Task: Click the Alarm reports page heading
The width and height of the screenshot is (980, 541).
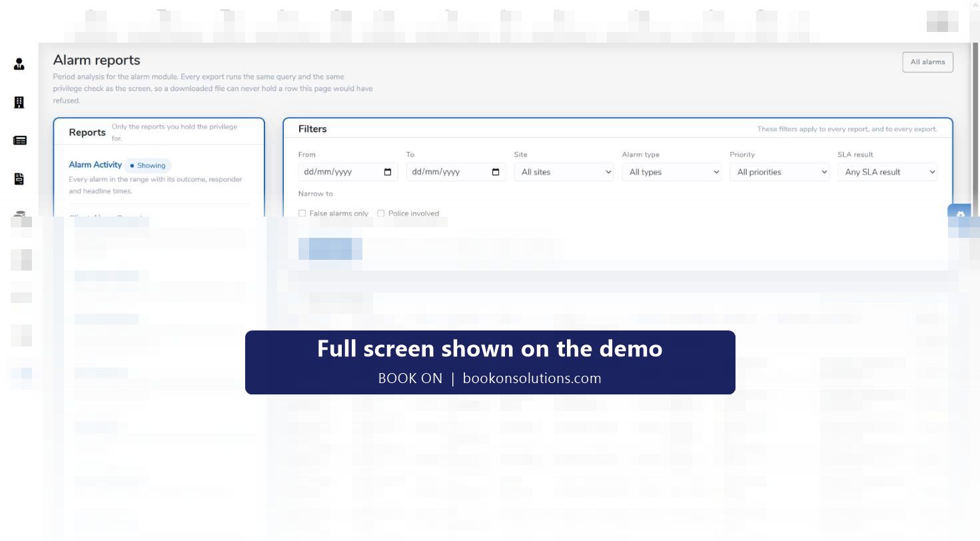Action: click(97, 61)
